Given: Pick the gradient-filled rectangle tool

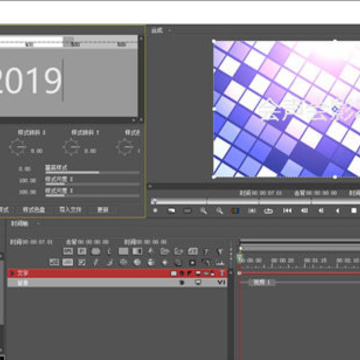Looking at the screenshot, I should pos(137,251).
